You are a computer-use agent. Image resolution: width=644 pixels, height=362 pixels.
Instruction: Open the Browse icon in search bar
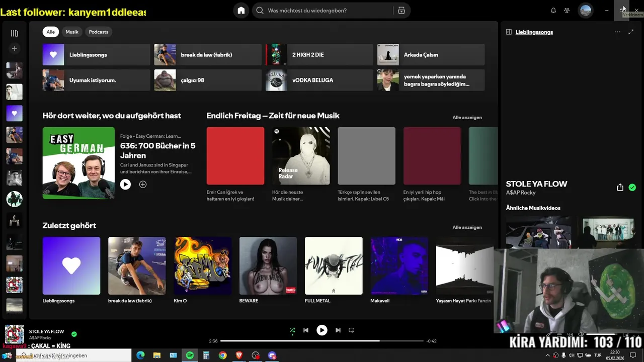point(401,11)
